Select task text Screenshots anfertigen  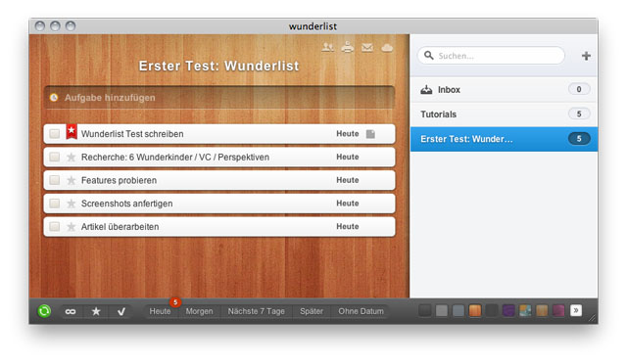point(126,204)
